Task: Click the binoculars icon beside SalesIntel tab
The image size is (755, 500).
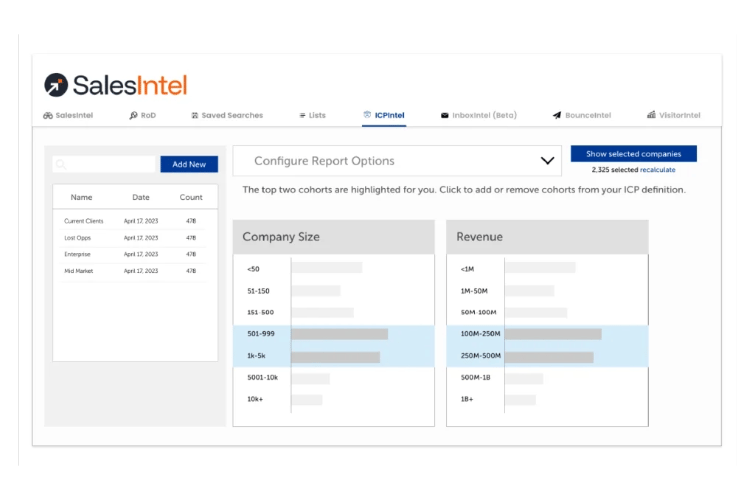Action: pyautogui.click(x=48, y=116)
